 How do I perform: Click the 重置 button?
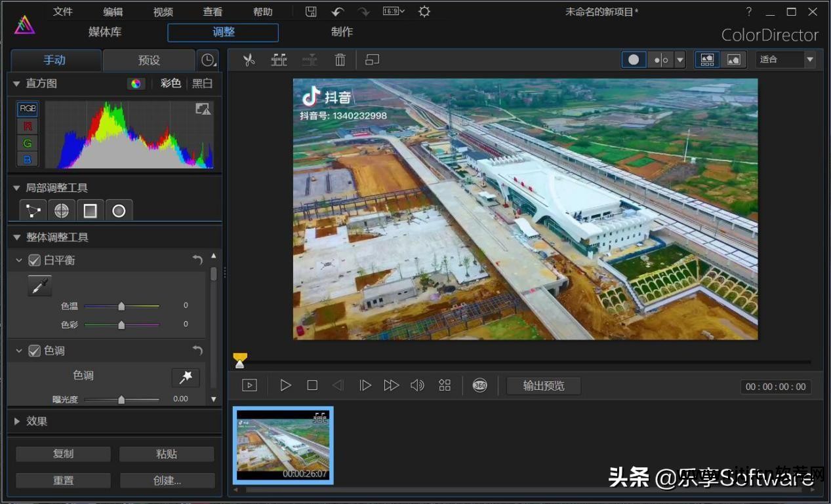point(63,480)
